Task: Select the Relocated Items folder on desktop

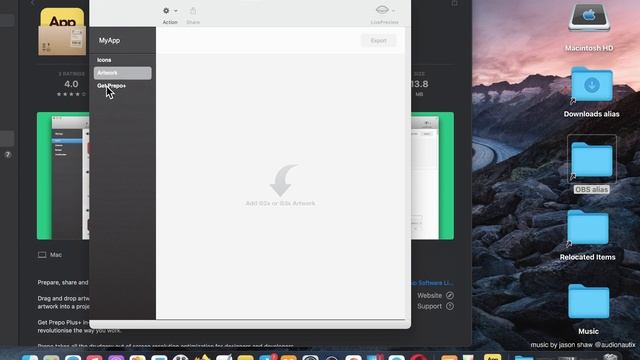Action: click(588, 227)
